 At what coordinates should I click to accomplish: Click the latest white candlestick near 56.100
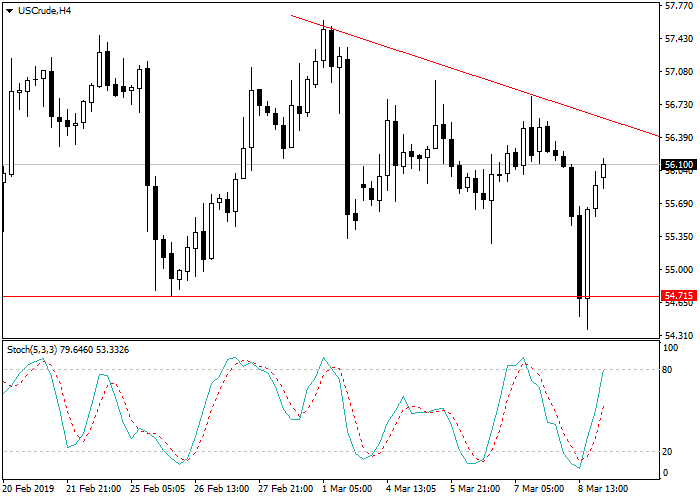click(x=604, y=171)
